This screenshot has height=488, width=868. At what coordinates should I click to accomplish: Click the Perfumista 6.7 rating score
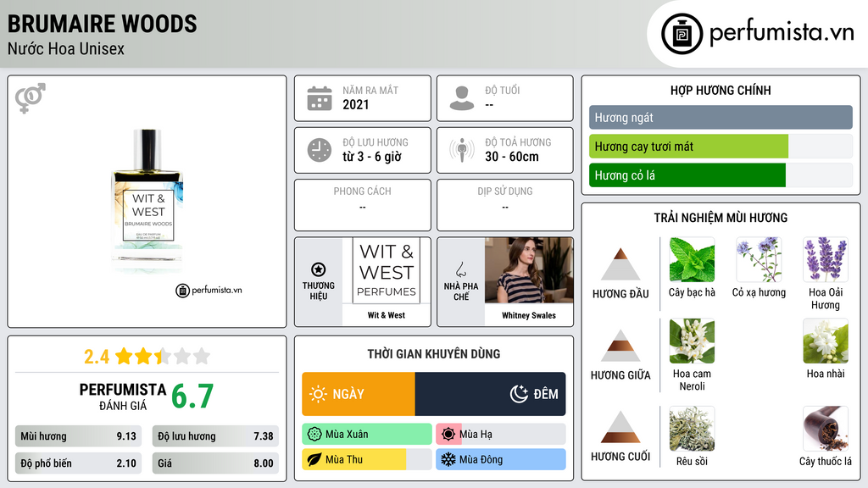[x=192, y=396]
